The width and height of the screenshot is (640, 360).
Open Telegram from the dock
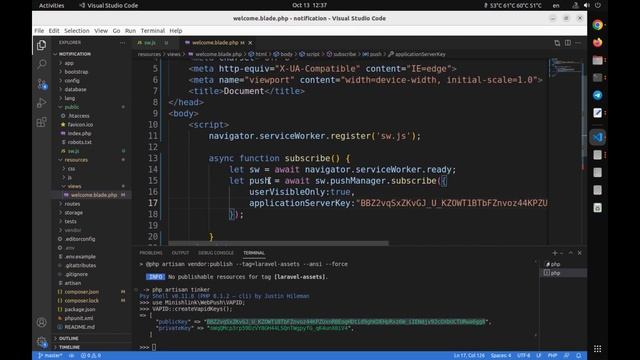pos(598,95)
